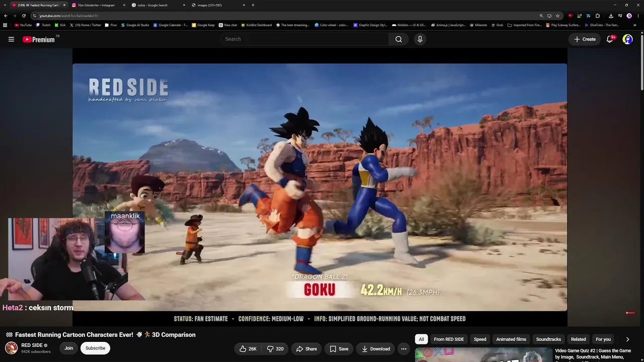The image size is (644, 362).
Task: Select the Related chip
Action: [x=579, y=339]
